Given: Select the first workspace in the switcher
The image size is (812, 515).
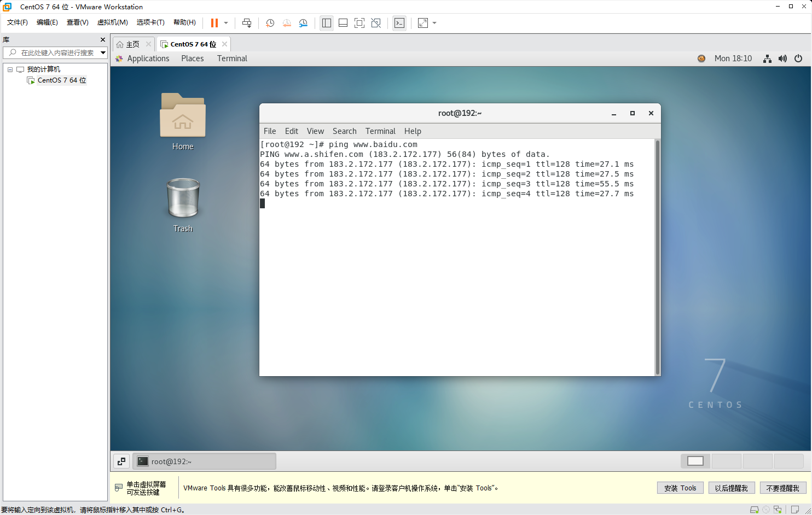Looking at the screenshot, I should 695,461.
